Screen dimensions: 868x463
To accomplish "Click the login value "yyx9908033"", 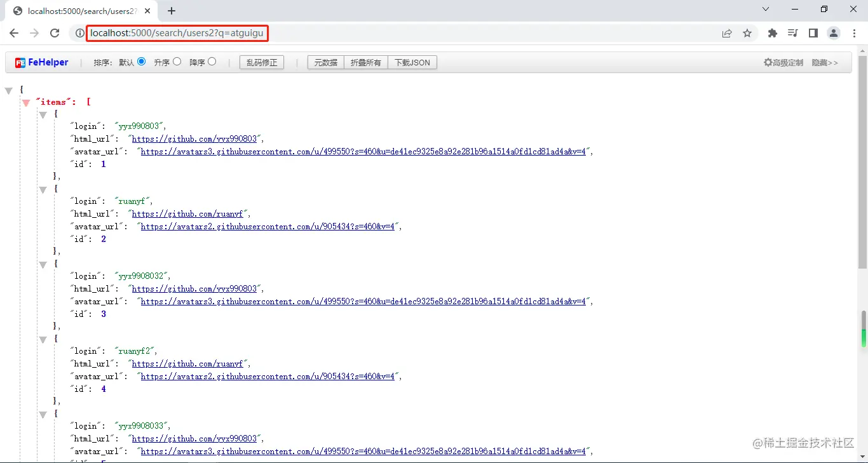I will [142, 426].
